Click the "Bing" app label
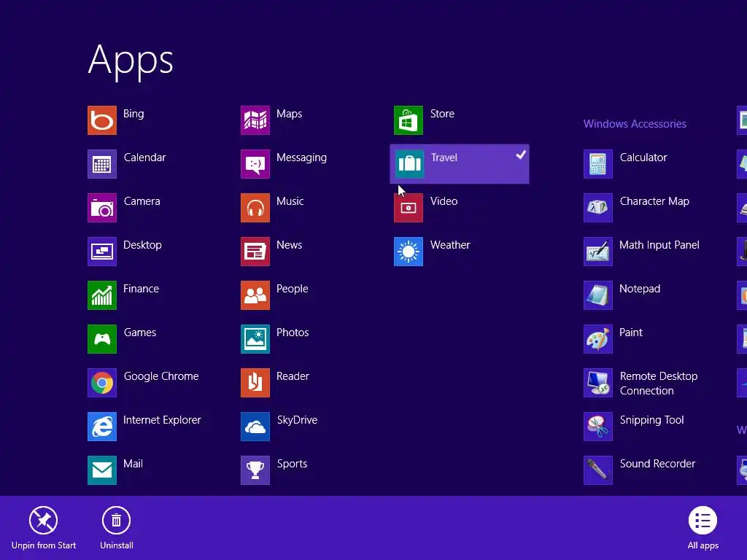 click(x=133, y=114)
